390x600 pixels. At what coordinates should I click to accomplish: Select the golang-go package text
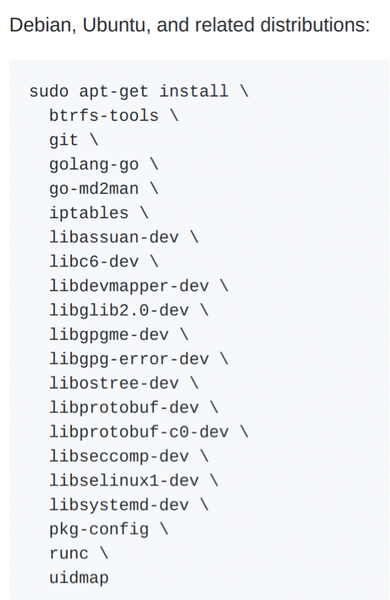[x=94, y=165]
